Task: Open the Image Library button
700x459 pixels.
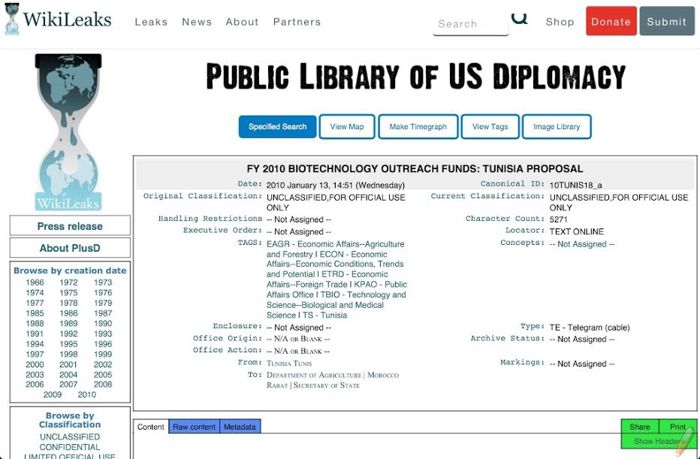Action: coord(557,126)
